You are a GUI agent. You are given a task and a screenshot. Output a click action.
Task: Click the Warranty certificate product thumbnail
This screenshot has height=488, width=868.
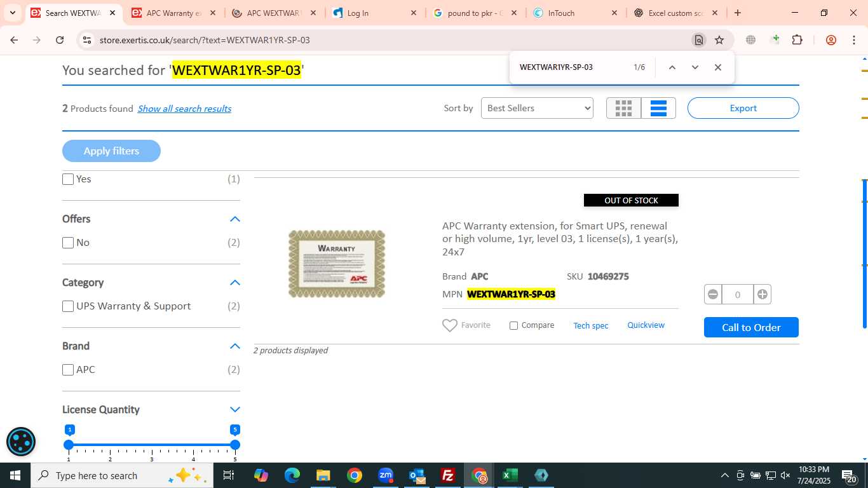click(337, 264)
